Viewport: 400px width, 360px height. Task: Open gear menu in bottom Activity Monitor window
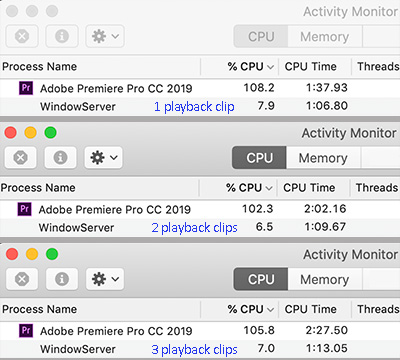(x=105, y=279)
